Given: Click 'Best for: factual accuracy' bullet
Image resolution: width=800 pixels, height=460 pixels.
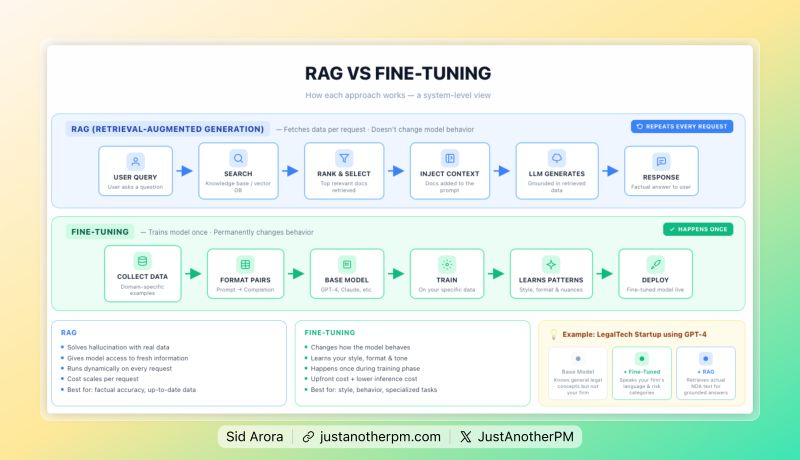Looking at the screenshot, I should coord(131,390).
